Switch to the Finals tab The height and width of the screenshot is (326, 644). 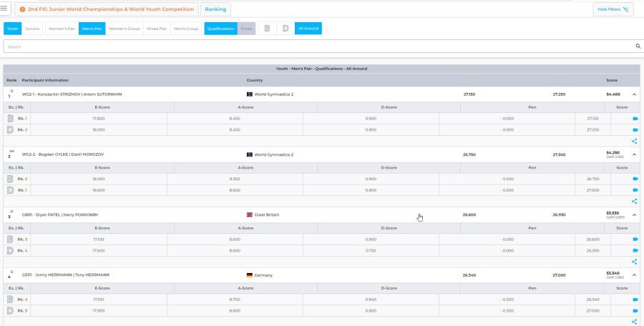(246, 29)
